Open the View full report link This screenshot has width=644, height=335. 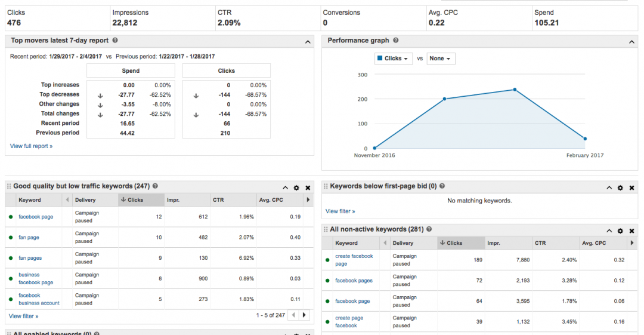click(31, 146)
